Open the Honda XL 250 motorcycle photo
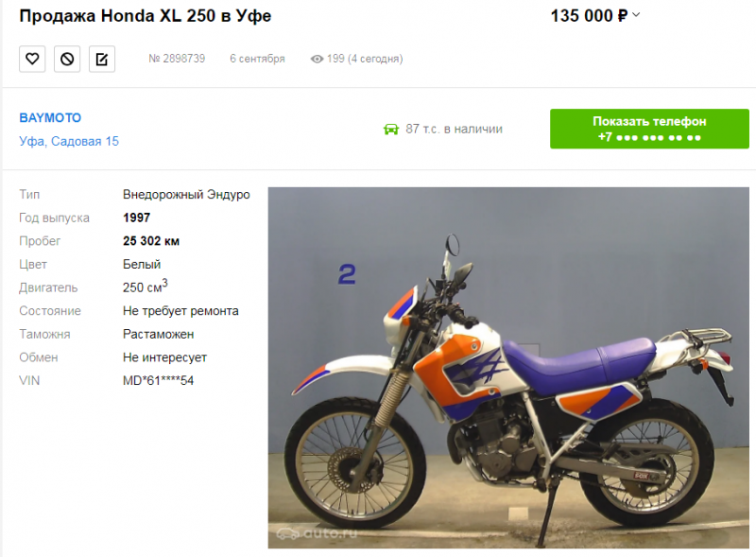 508,367
